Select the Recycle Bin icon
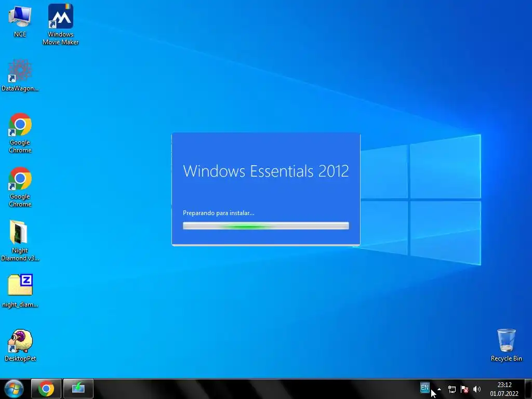Viewport: 532px width, 399px height. [x=506, y=345]
